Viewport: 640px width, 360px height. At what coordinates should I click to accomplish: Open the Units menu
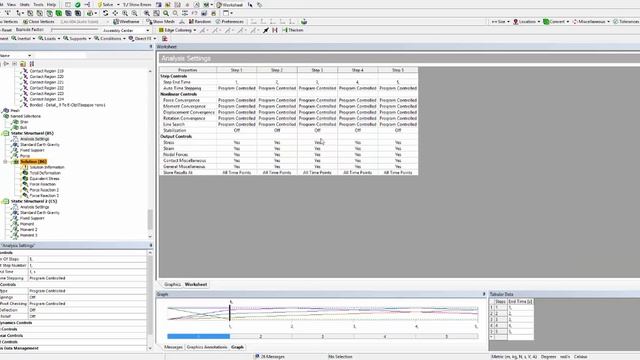pyautogui.click(x=24, y=4)
